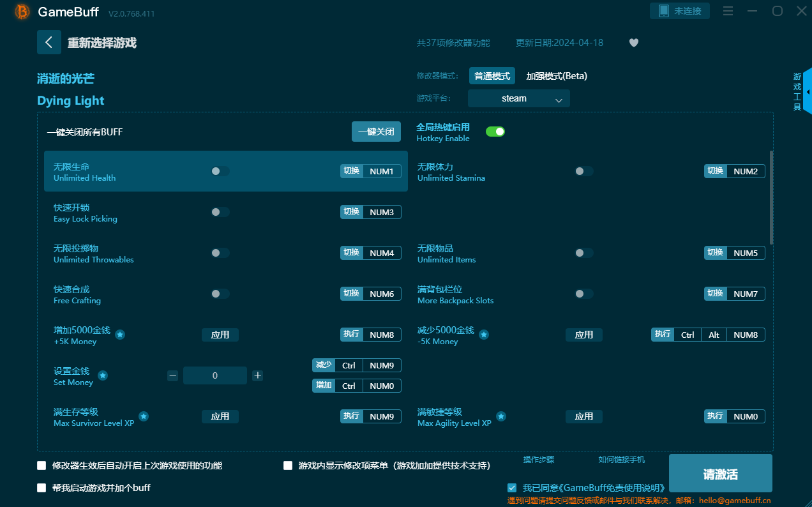Viewport: 812px width, 507px height.
Task: Click star icon beside 满生存等级
Action: point(144,416)
